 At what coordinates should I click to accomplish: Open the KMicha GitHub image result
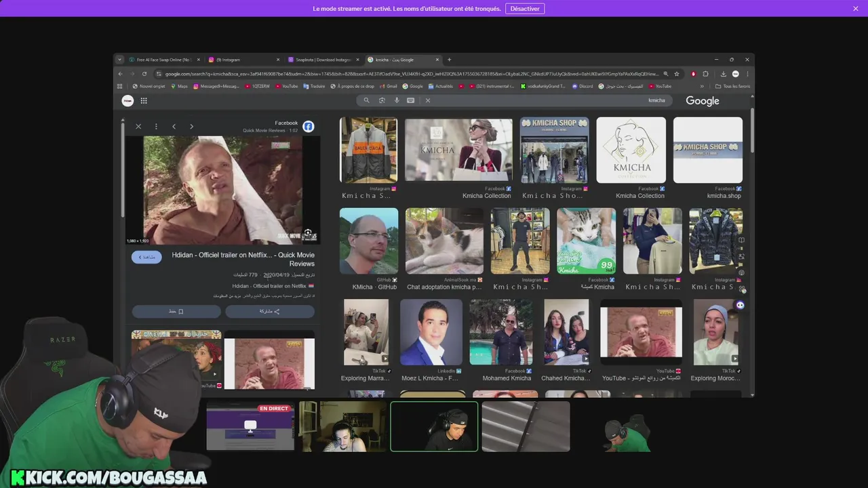click(368, 241)
